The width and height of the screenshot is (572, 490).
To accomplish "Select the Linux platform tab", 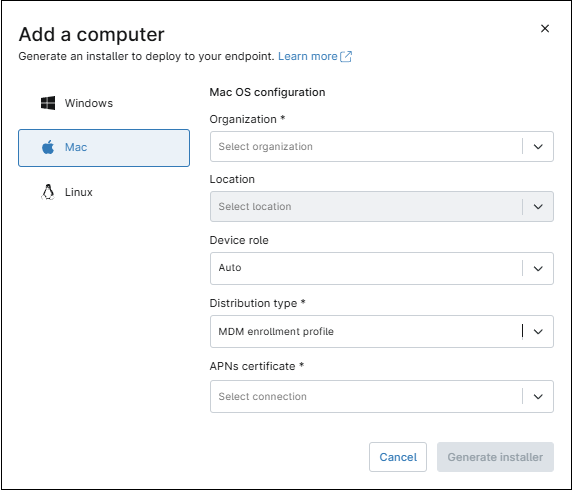I will coord(104,192).
